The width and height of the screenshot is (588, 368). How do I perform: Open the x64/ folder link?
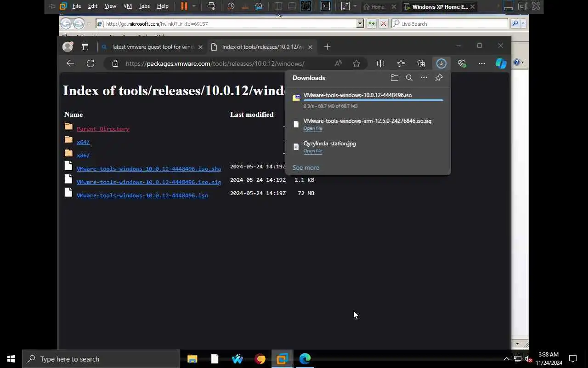tap(83, 142)
